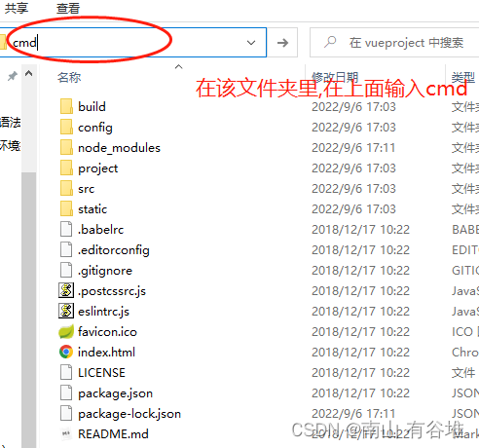Screen dimensions: 479x448
Task: Click the Chrome icon beside index.html
Action: (x=66, y=352)
